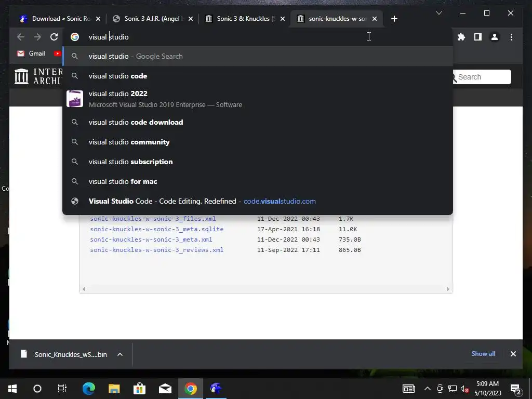Go back with the back arrow
Screen dimensions: 532x399
tap(21, 37)
